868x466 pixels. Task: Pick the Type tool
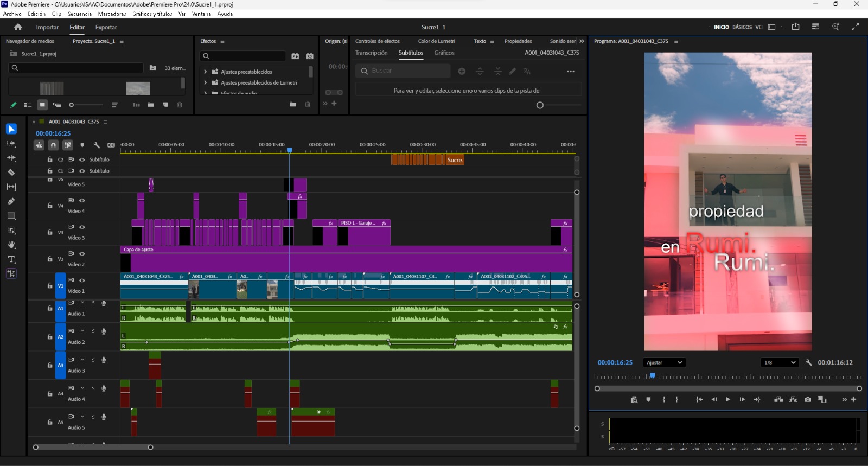click(11, 259)
